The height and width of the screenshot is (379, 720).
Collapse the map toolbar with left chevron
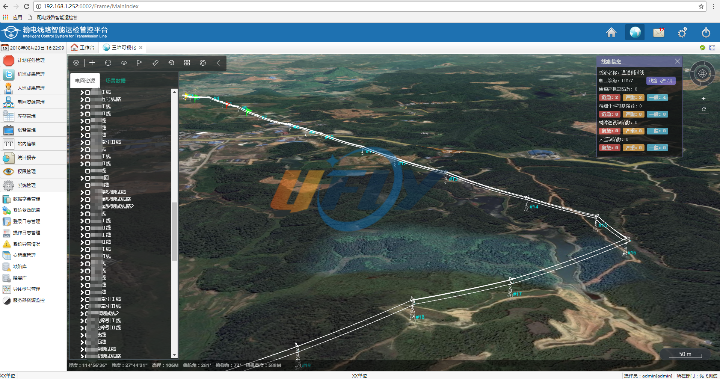click(x=219, y=63)
